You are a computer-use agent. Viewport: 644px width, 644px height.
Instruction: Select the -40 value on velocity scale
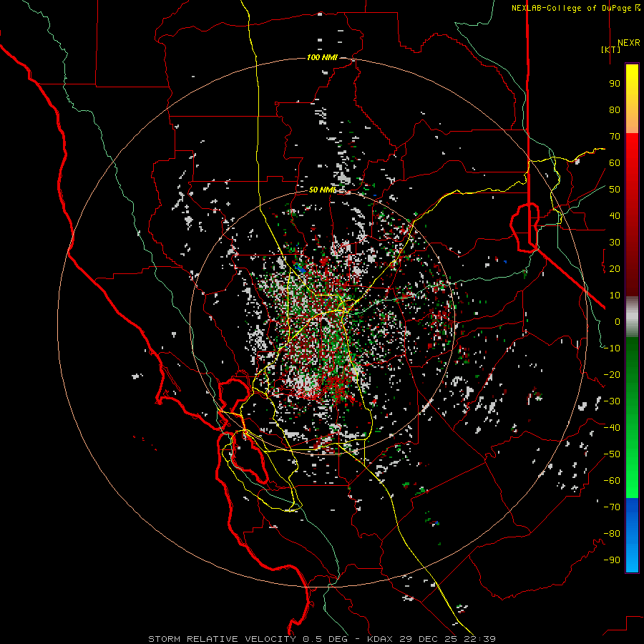point(612,428)
